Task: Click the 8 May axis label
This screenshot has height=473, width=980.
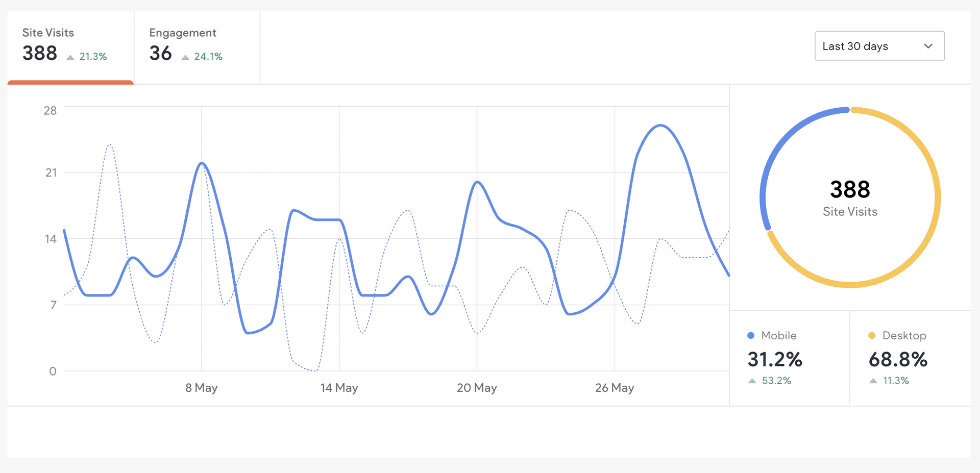Action: tap(201, 388)
